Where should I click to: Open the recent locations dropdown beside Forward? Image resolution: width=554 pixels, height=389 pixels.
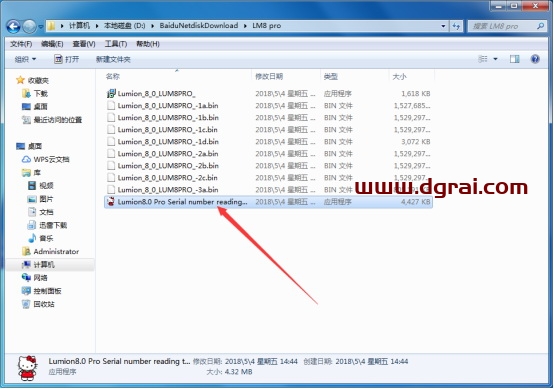pos(41,26)
